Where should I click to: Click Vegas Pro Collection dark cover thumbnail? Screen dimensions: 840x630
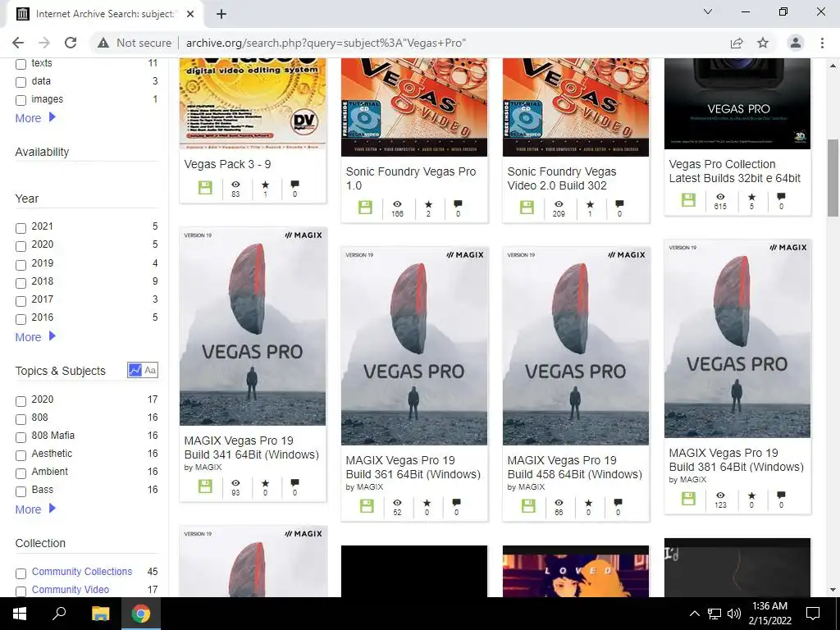tap(737, 103)
